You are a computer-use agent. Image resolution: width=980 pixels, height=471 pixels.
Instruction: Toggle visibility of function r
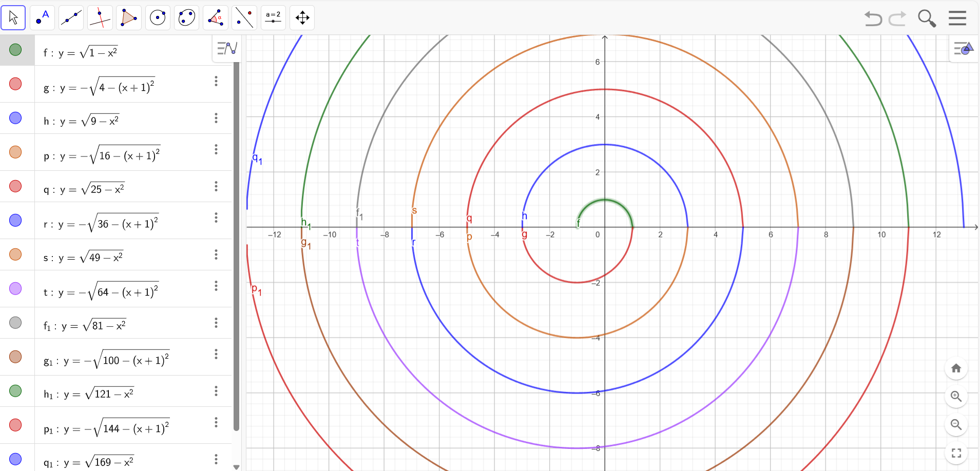point(15,220)
